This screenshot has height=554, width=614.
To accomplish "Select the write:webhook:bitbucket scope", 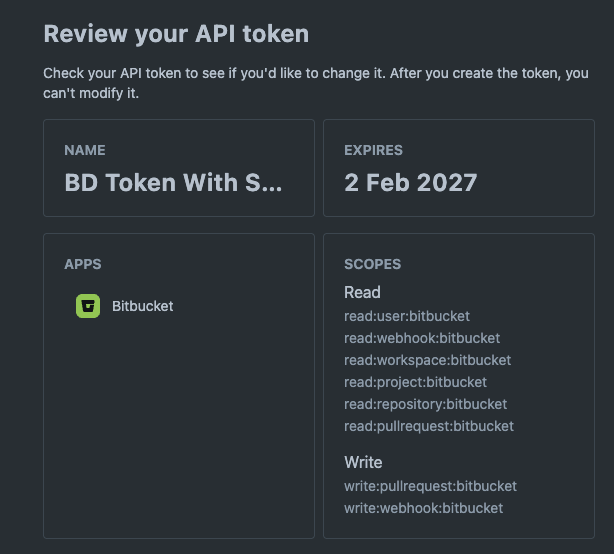I will tap(423, 508).
